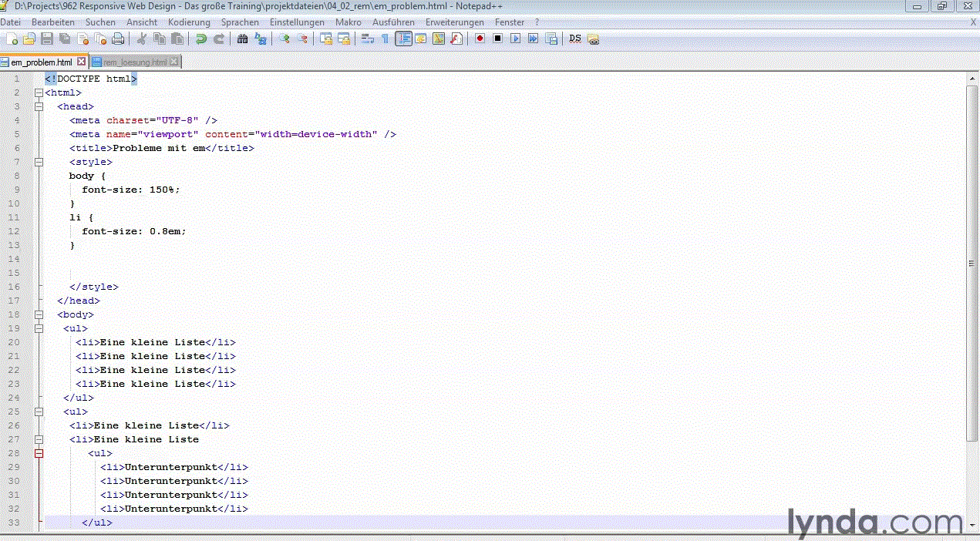Click the line 29 'Unterunterpunkt' item

174,467
